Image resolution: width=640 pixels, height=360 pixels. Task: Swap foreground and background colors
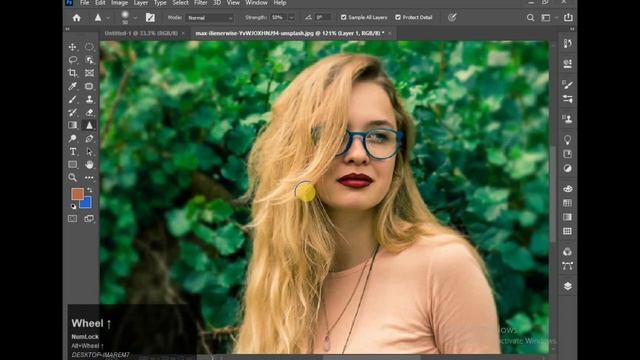click(x=89, y=190)
